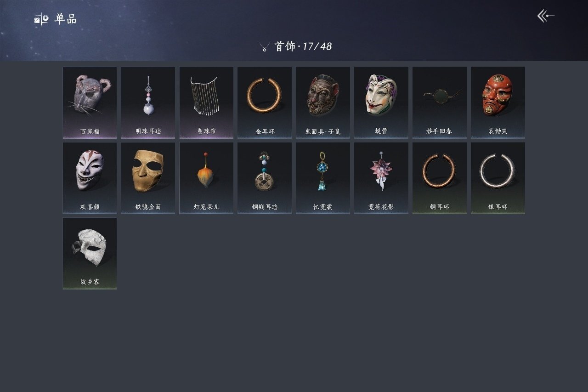This screenshot has width=588, height=392.
Task: Select the 卷珠帘 bead curtain veil
Action: pyautogui.click(x=206, y=102)
